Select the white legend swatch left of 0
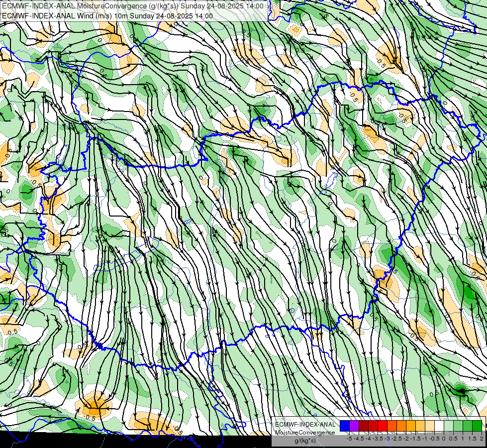The width and height of the screenshot is (487, 448). 439,426
